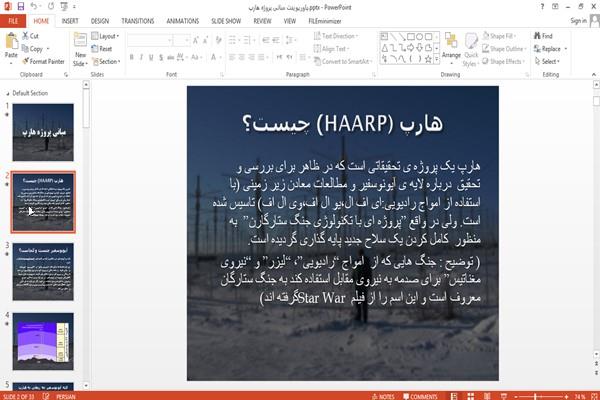Toggle Bold formatting
The width and height of the screenshot is (600, 400).
point(131,57)
